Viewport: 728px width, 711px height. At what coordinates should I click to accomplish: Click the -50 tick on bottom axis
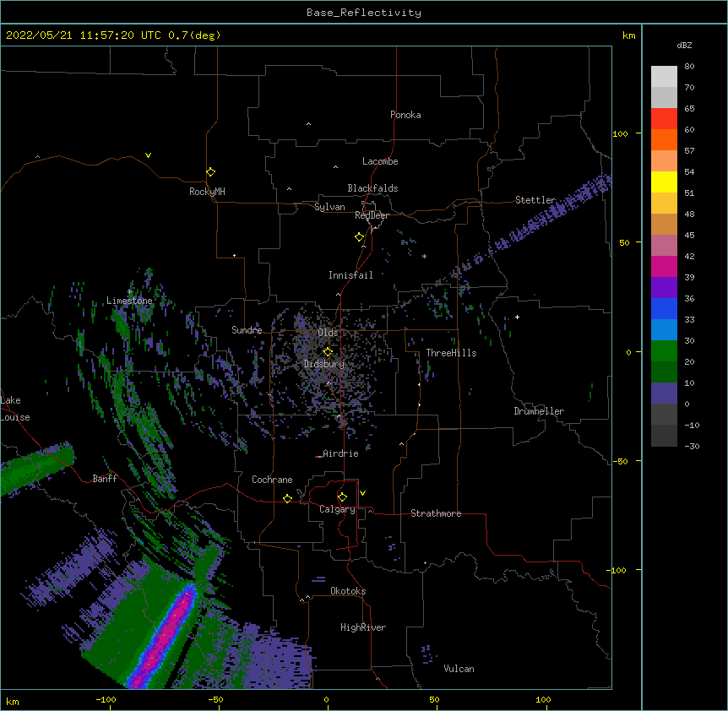[215, 699]
